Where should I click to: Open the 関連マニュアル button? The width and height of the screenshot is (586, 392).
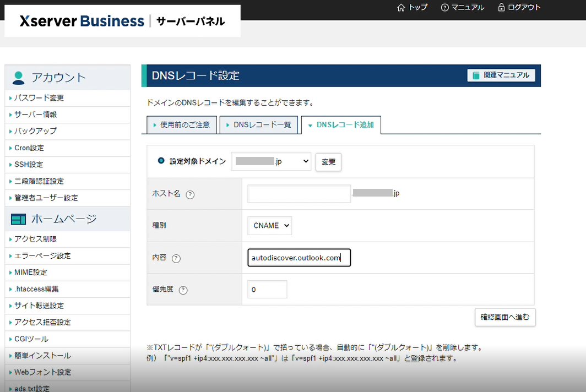501,75
